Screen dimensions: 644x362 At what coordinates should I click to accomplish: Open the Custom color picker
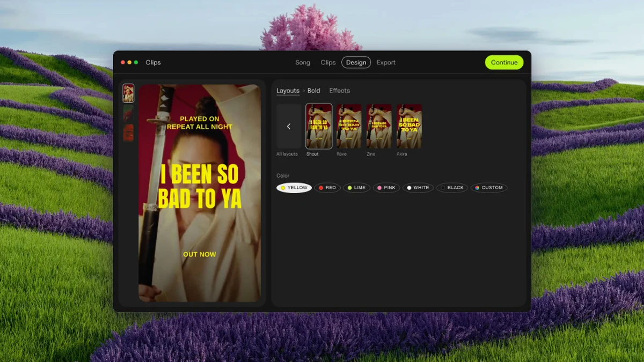tap(489, 188)
